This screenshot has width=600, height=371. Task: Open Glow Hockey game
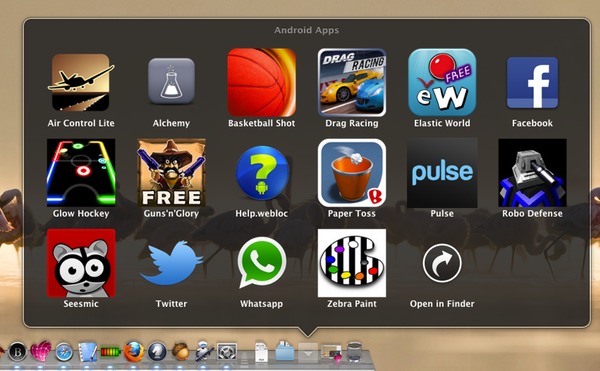pos(81,173)
